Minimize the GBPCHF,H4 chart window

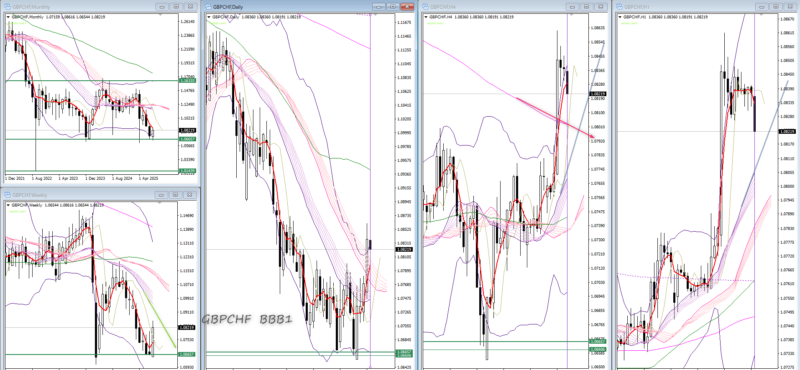(x=573, y=7)
